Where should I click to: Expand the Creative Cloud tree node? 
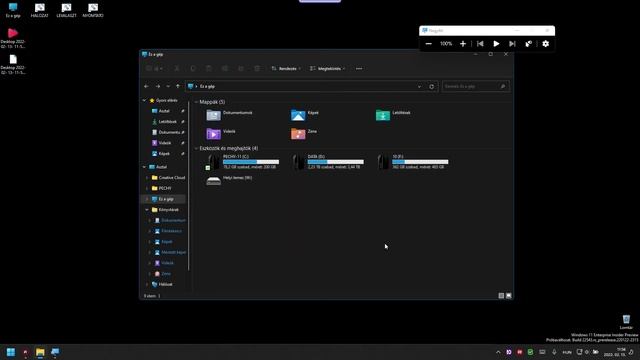coord(147,178)
